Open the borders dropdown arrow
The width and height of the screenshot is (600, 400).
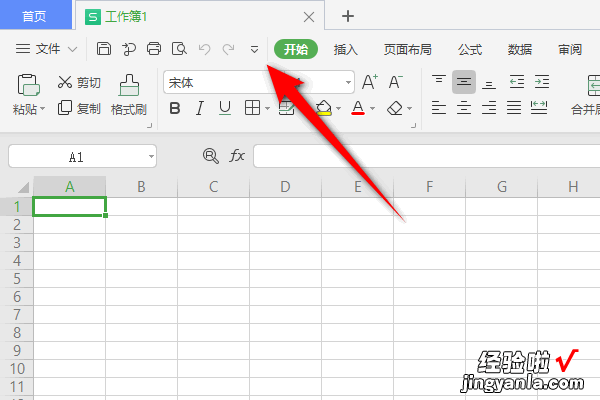tap(267, 109)
